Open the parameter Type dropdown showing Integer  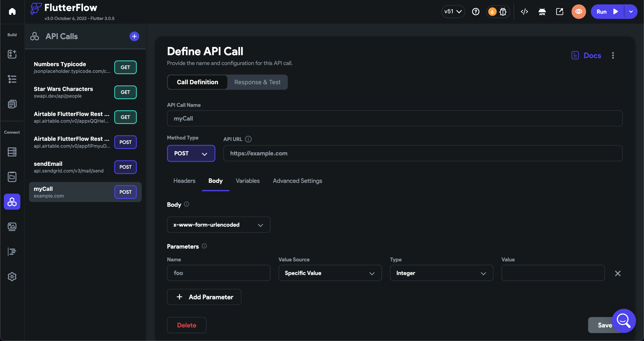coord(441,273)
